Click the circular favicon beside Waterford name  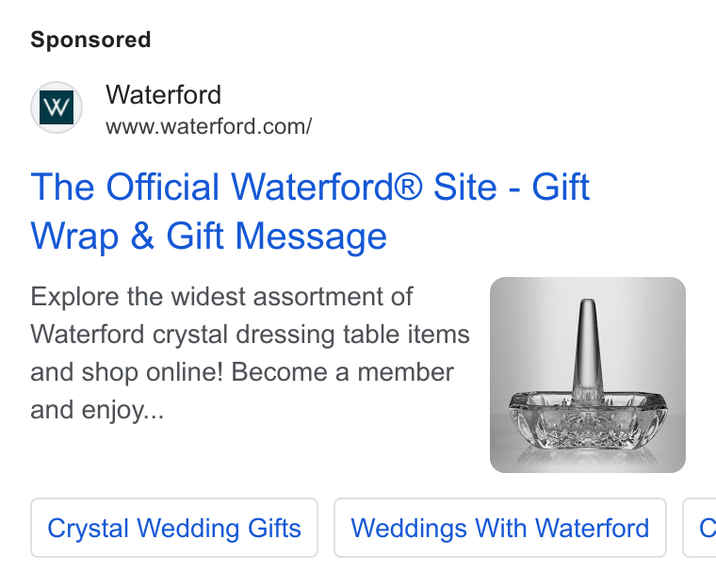click(x=57, y=107)
